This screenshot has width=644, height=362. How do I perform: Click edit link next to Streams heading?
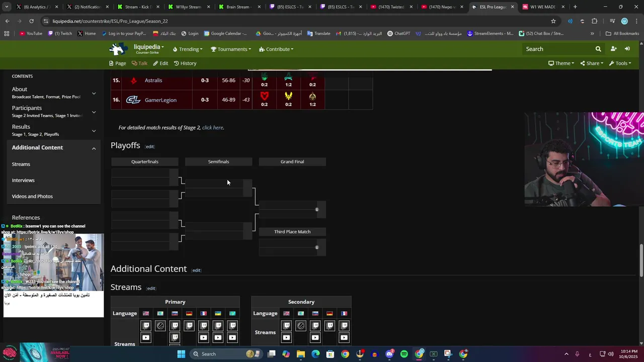pyautogui.click(x=151, y=289)
